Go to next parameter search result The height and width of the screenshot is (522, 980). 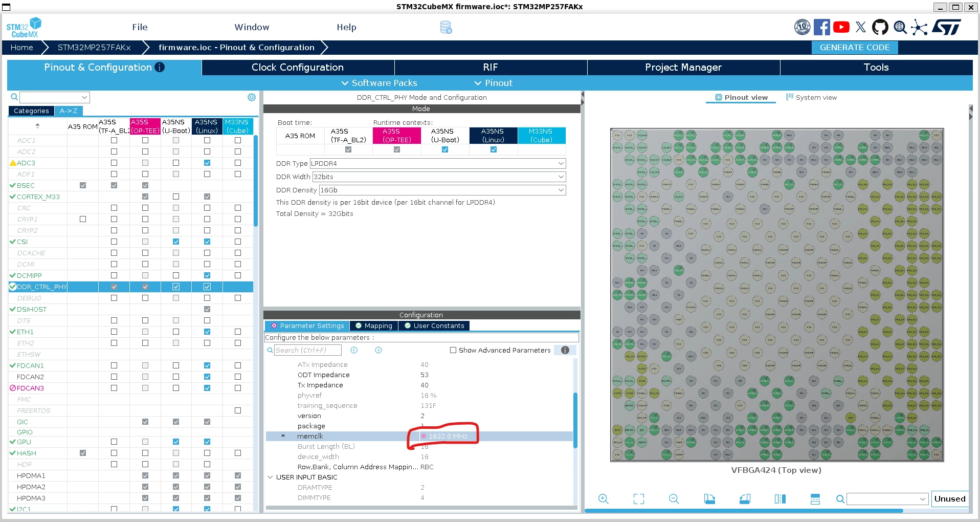[x=378, y=350]
